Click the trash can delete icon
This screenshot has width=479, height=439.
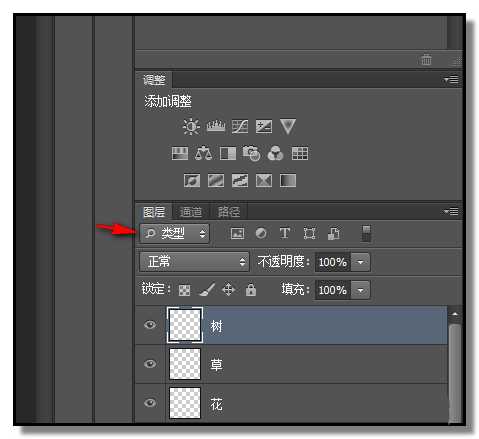(x=426, y=60)
